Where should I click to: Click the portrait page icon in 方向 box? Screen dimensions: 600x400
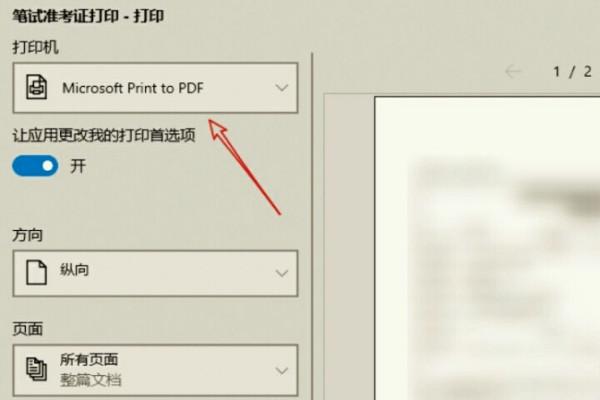click(36, 272)
